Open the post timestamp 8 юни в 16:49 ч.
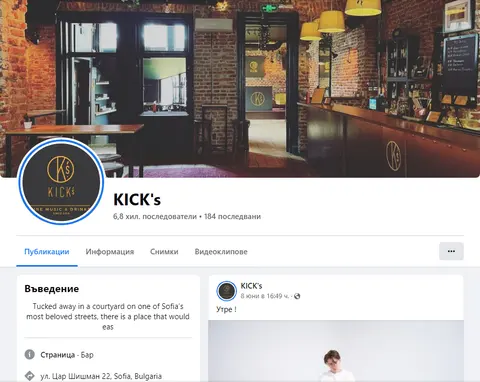This screenshot has height=382, width=480. (x=265, y=296)
